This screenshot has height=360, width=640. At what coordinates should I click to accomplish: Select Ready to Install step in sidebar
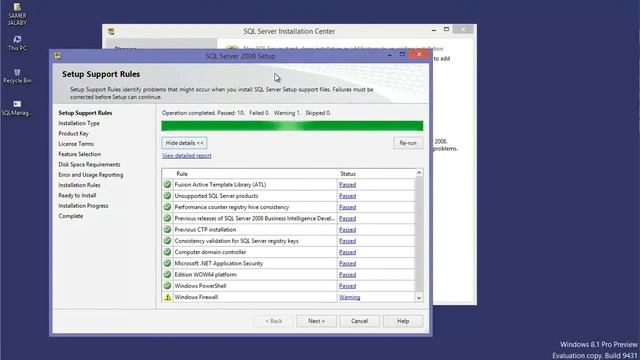pyautogui.click(x=77, y=195)
